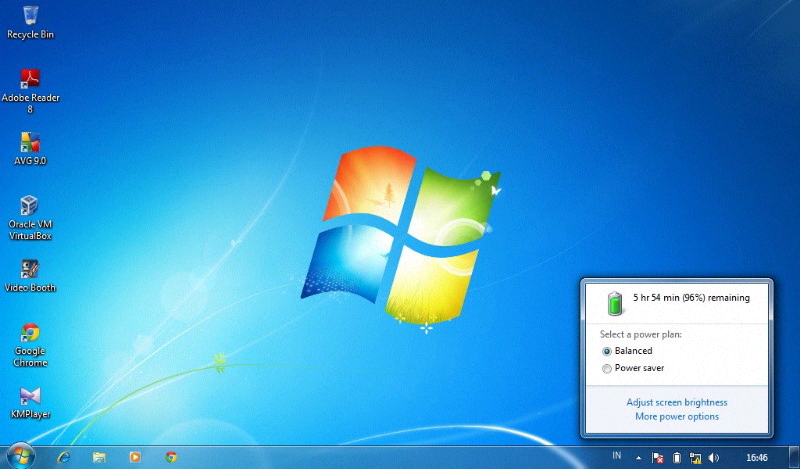Click the 'Select a power plan:' label
800x469 pixels.
click(640, 334)
